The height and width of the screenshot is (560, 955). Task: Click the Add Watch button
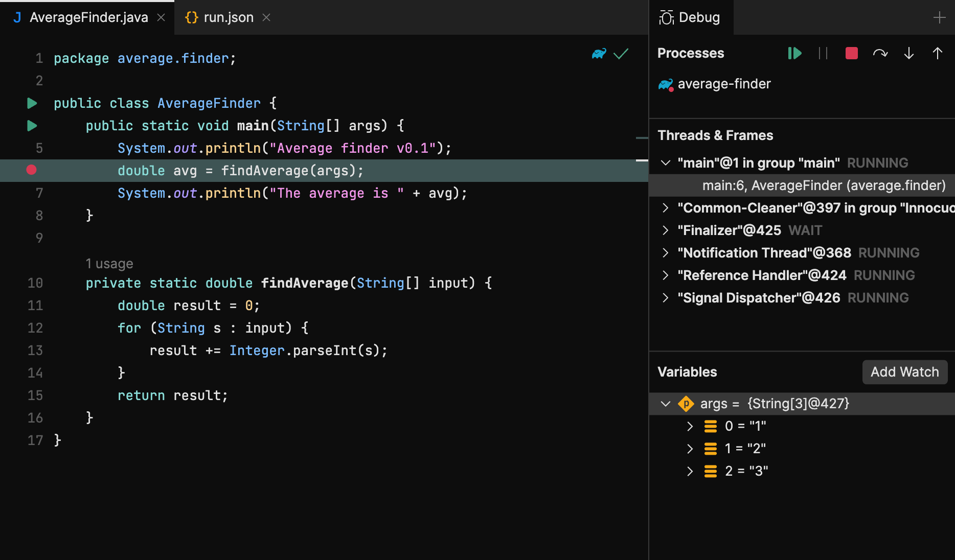(904, 372)
